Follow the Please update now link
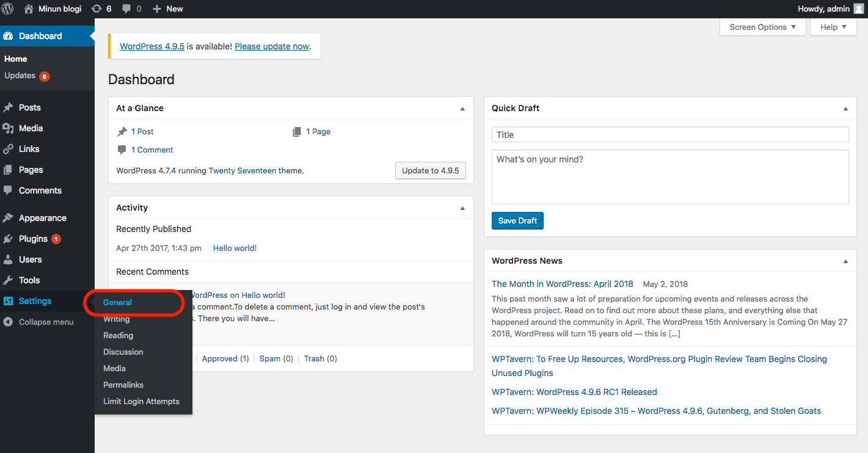The width and height of the screenshot is (868, 453). coord(272,46)
